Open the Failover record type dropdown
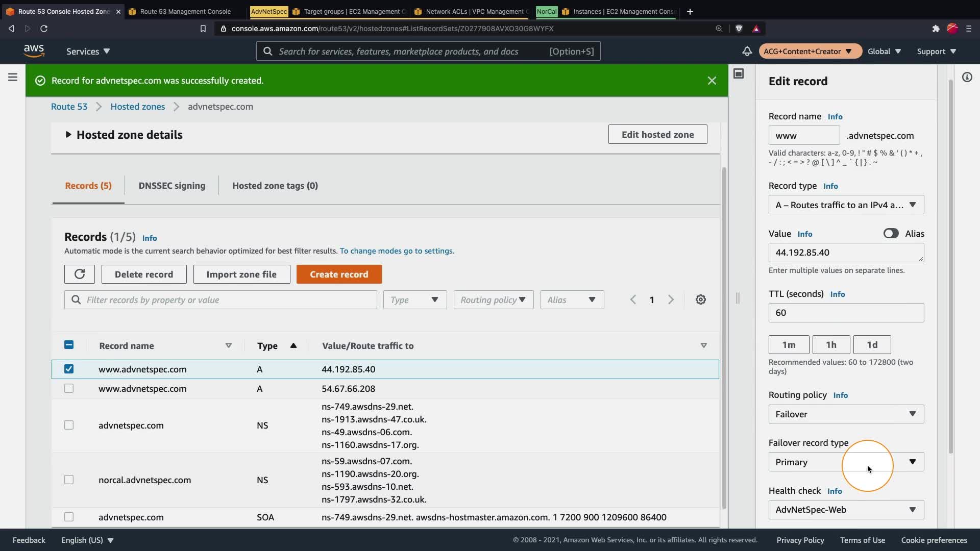The image size is (980, 551). pyautogui.click(x=846, y=462)
